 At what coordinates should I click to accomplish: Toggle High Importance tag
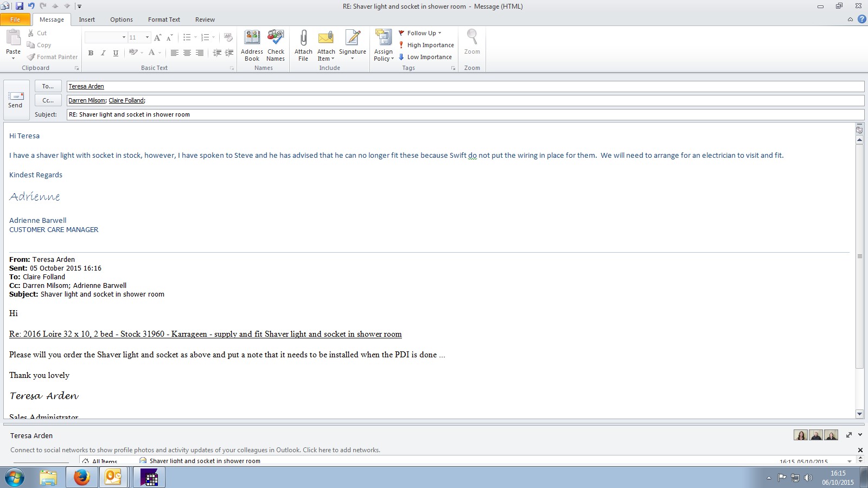426,45
